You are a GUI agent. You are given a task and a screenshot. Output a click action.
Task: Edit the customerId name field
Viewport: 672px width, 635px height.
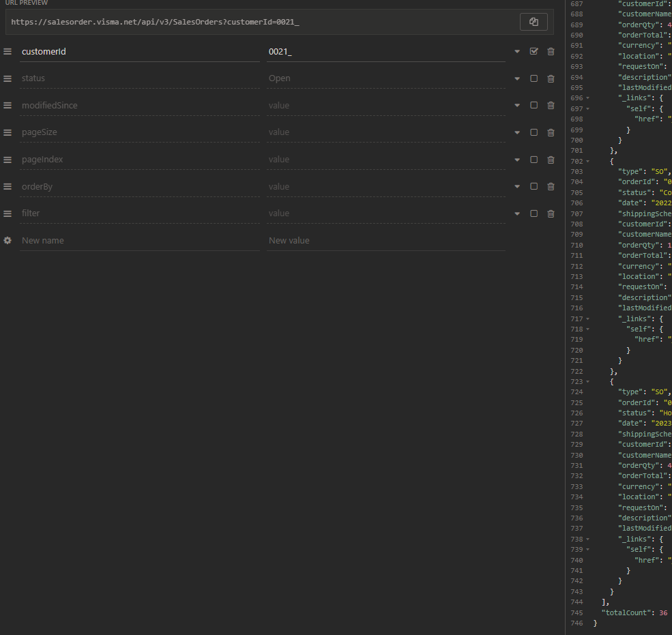click(140, 52)
